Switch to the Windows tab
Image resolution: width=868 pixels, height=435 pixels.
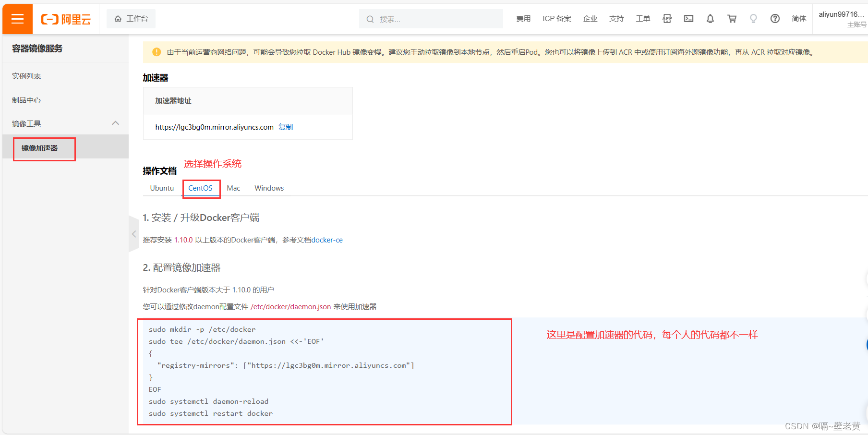click(x=269, y=188)
